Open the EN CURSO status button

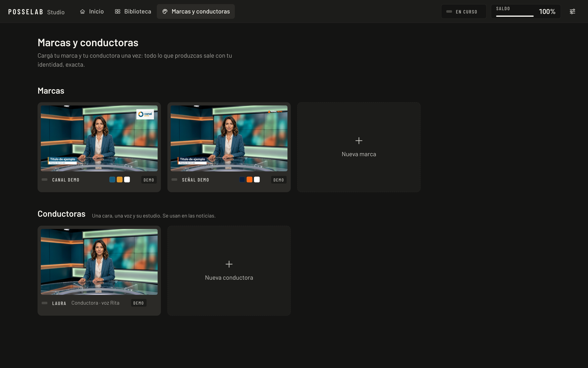pyautogui.click(x=464, y=11)
